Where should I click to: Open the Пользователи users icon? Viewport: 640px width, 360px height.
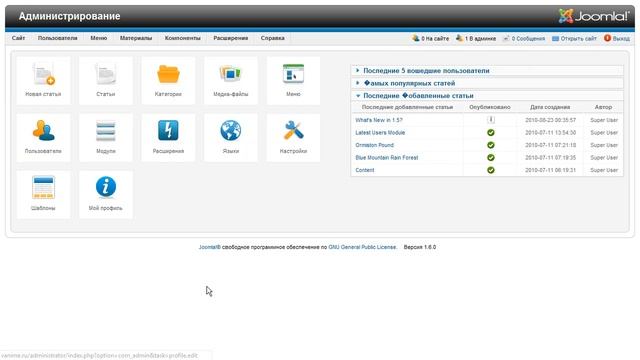point(43,138)
